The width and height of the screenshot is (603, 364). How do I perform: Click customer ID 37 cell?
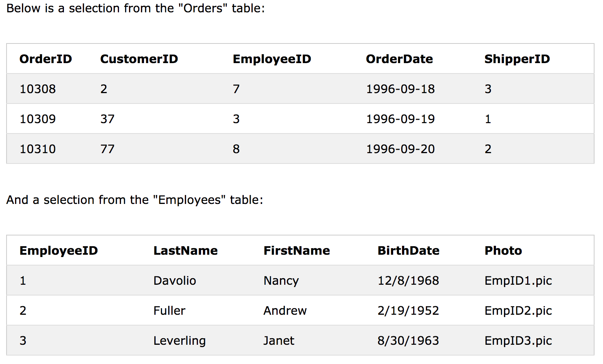107,119
